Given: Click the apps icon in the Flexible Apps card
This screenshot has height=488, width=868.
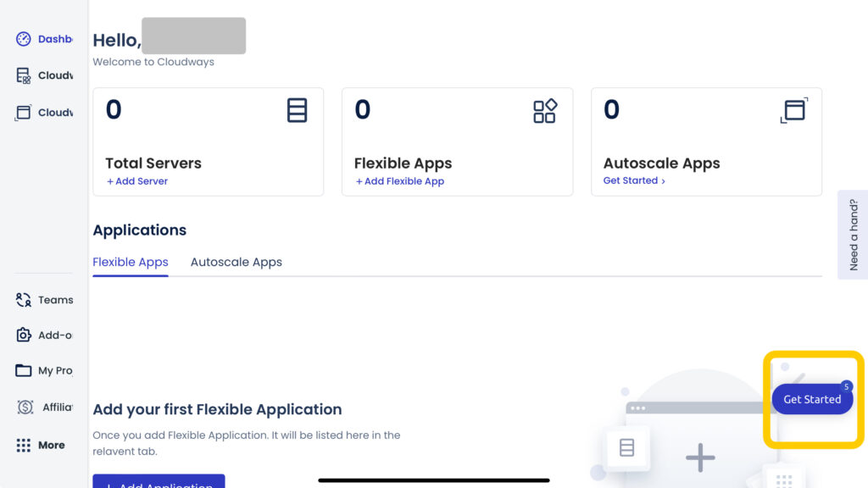Looking at the screenshot, I should [545, 111].
